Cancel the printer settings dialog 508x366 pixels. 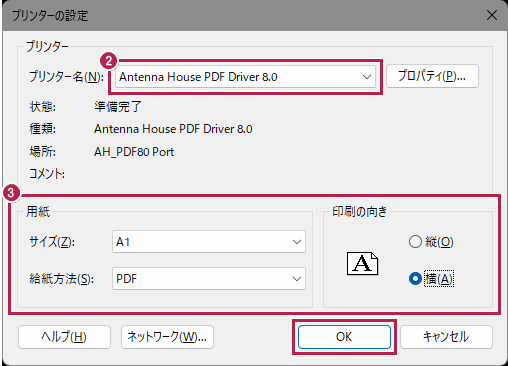tap(446, 337)
